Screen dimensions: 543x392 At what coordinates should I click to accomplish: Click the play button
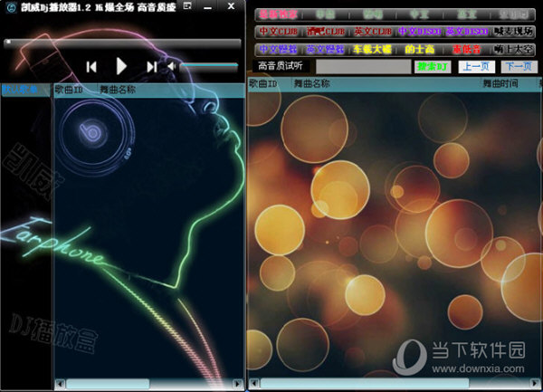[x=121, y=66]
